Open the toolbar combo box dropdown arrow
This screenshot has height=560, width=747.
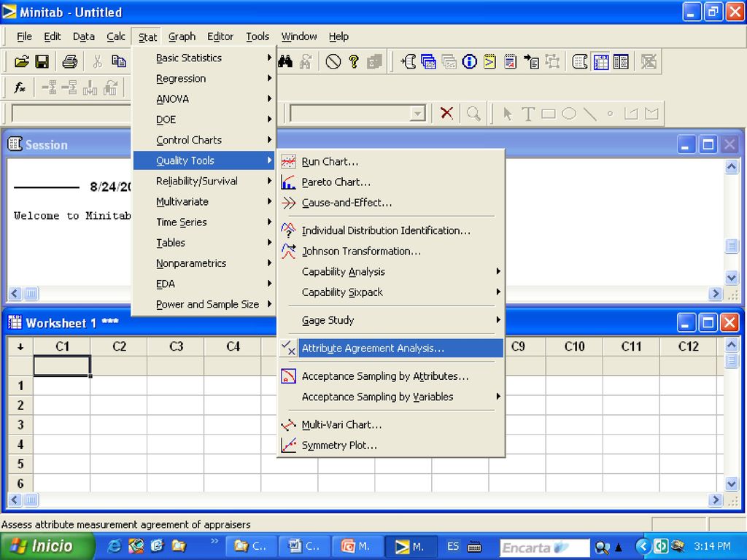pyautogui.click(x=418, y=114)
